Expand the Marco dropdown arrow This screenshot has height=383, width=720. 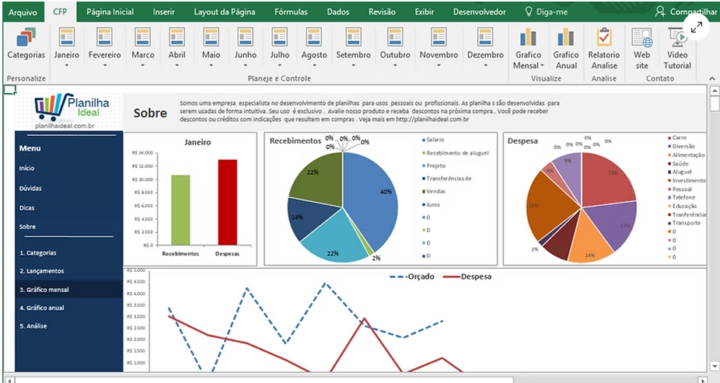(143, 66)
